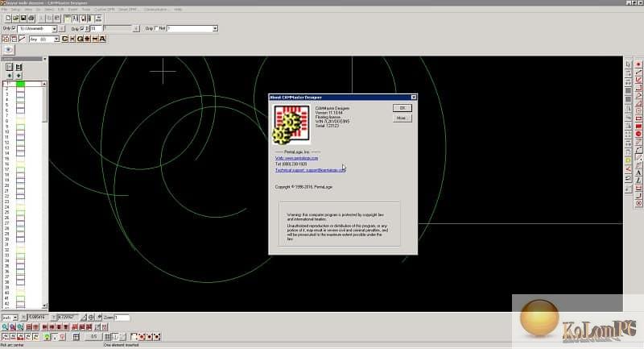Select the bold C filter button

(x=64, y=39)
